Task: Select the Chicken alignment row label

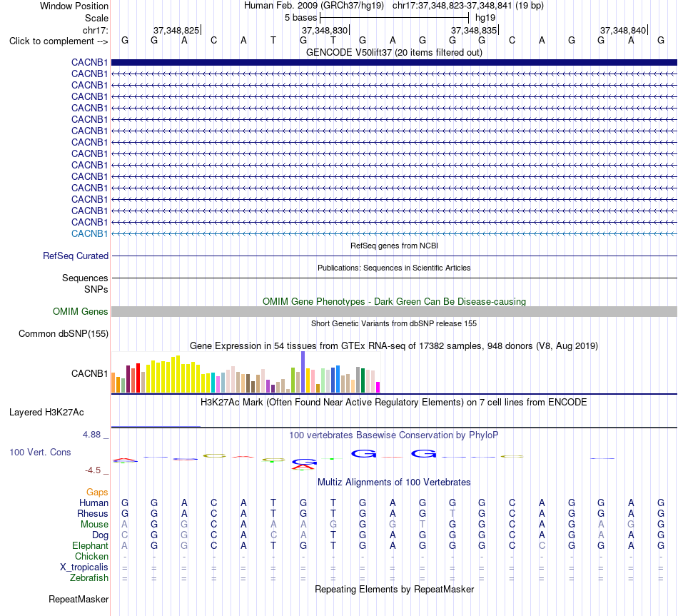Action: (x=91, y=556)
